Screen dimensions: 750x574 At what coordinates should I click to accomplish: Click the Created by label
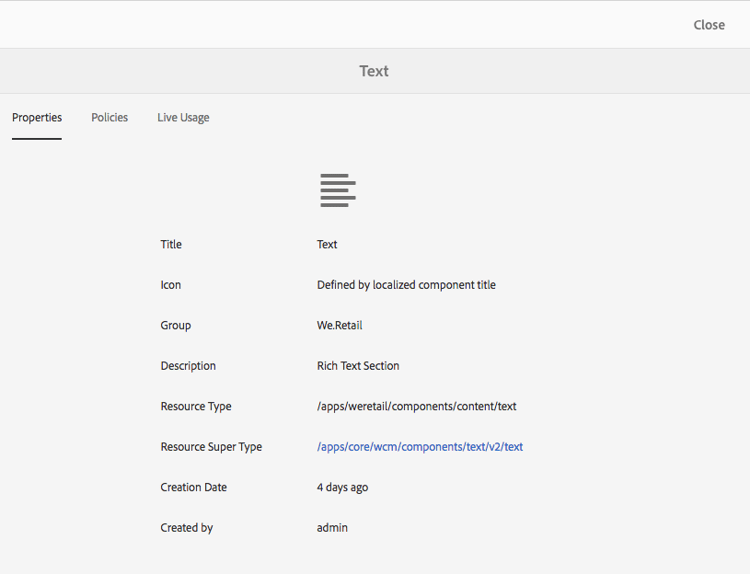pos(187,527)
